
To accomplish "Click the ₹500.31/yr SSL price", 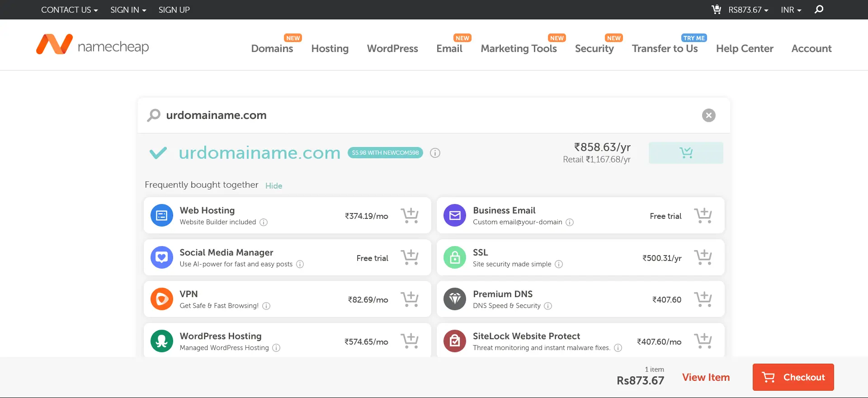I will [x=662, y=258].
